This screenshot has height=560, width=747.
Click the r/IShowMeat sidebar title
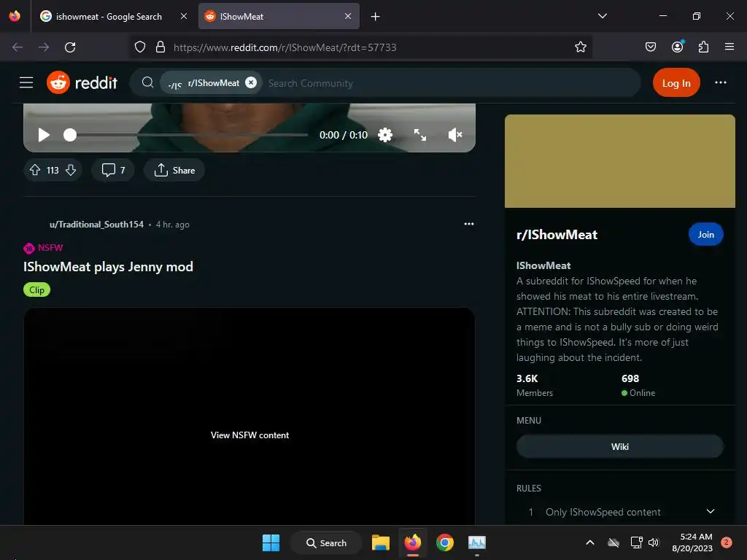(x=557, y=235)
